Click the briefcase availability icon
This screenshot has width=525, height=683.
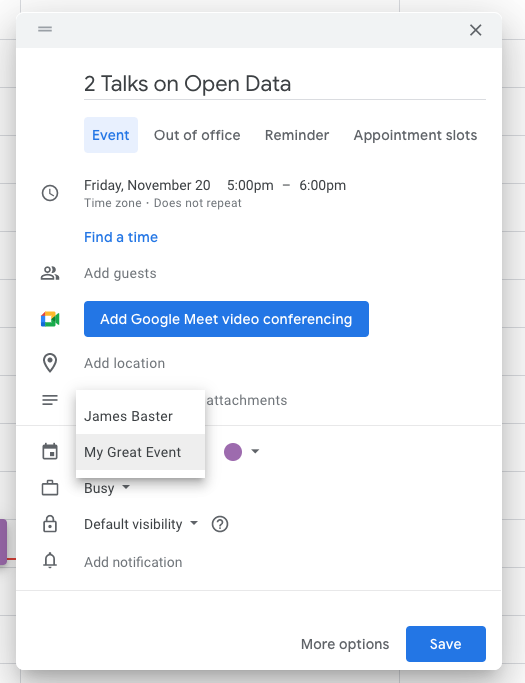[x=50, y=488]
